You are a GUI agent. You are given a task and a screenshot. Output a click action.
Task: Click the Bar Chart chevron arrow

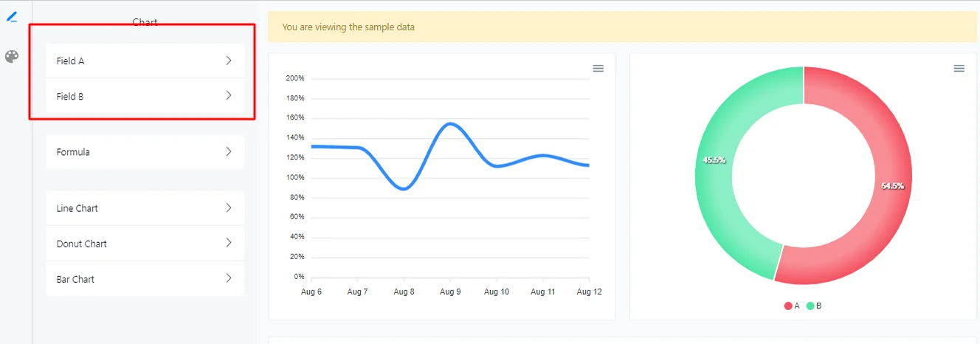229,278
